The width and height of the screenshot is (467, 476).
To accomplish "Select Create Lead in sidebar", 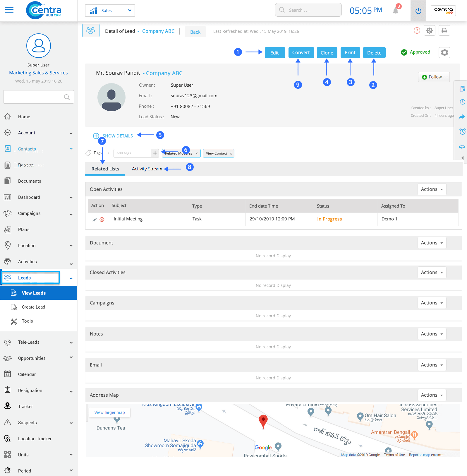I will 33,307.
